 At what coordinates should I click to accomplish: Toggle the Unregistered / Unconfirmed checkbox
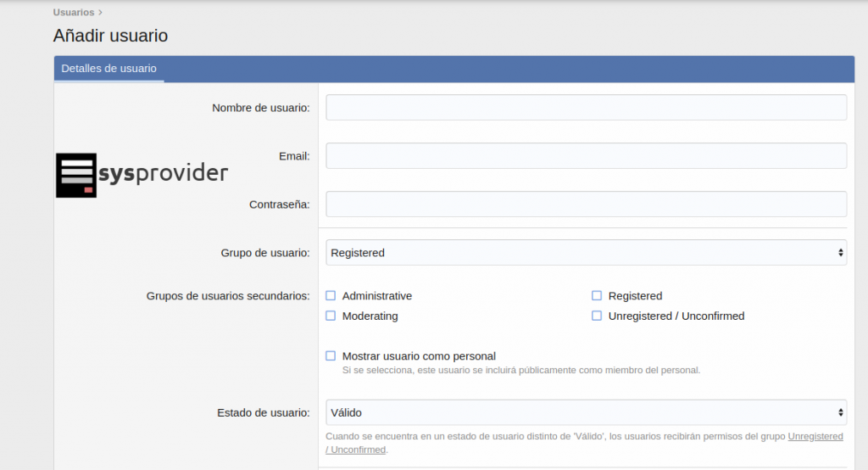pyautogui.click(x=597, y=316)
